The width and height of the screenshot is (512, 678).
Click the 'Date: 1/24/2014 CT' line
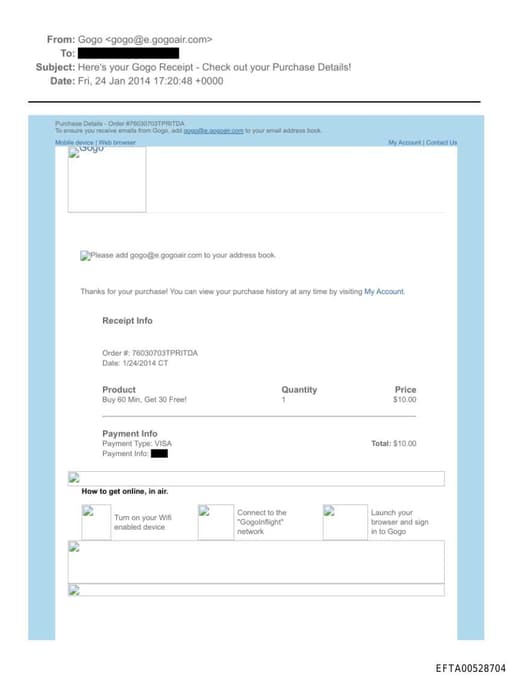pos(135,363)
